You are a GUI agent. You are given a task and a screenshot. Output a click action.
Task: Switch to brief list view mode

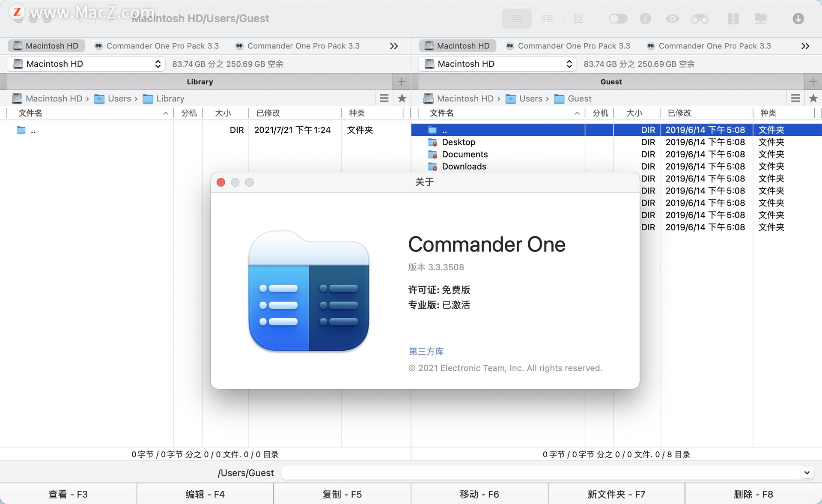(x=547, y=18)
